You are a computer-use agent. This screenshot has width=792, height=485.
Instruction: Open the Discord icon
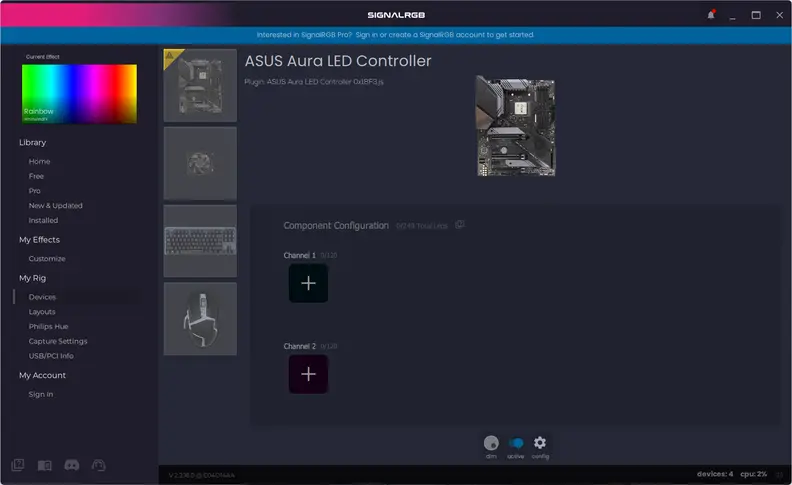pos(72,465)
